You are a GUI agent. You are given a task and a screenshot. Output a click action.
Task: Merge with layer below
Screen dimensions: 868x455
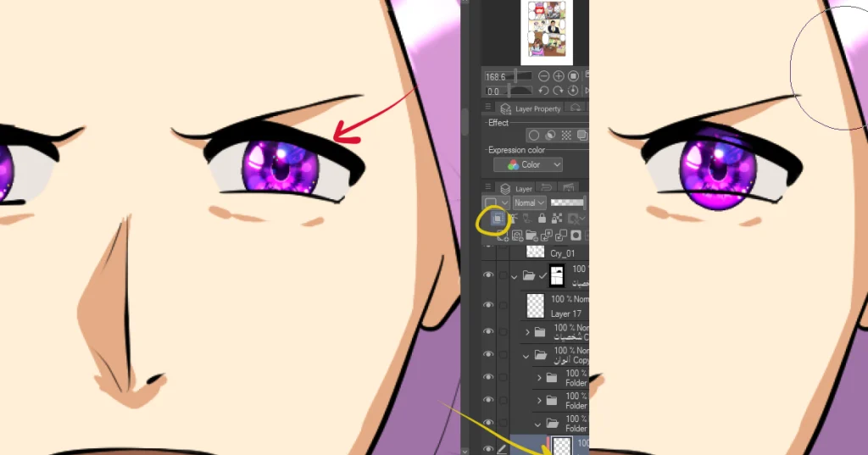(x=561, y=236)
